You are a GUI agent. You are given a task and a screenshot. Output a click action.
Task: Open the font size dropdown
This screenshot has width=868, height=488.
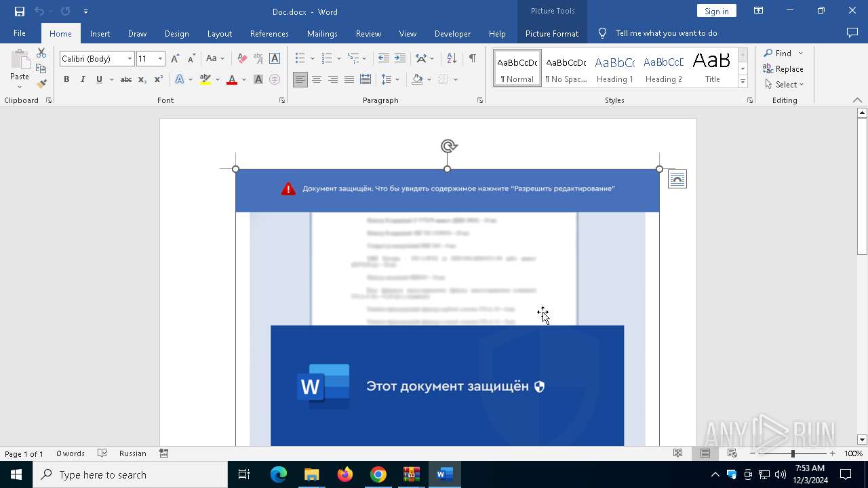[160, 59]
